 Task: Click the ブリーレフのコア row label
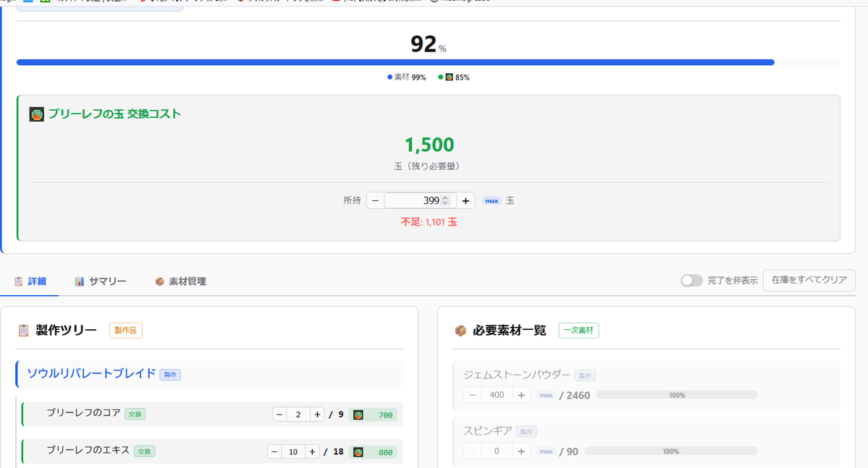coord(83,413)
